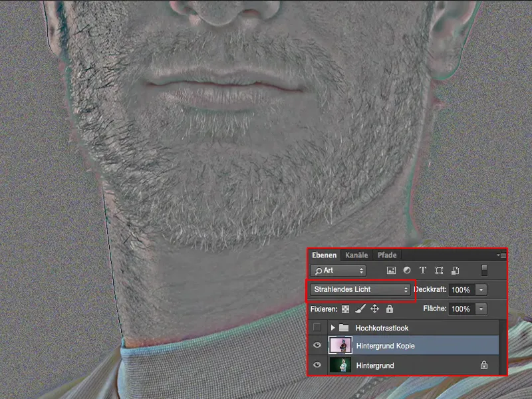The width and height of the screenshot is (532, 399).
Task: Hide the locked Hintergrund layer
Action: (x=317, y=364)
